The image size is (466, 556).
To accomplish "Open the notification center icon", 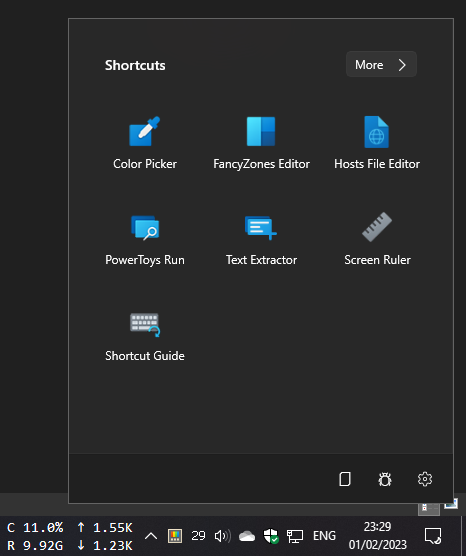I will point(433,536).
